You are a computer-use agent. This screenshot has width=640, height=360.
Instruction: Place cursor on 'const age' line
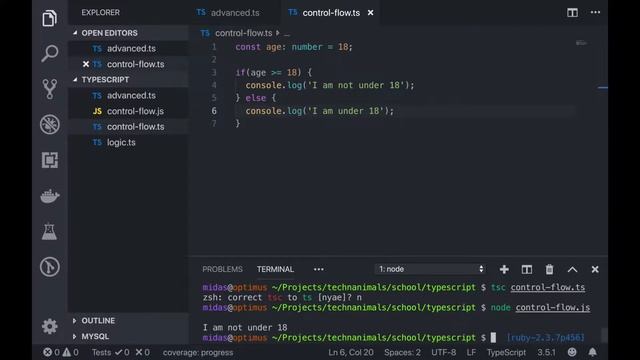click(293, 47)
